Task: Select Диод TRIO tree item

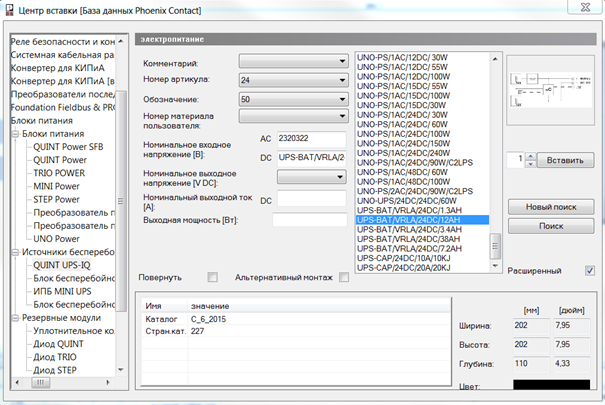Action: click(x=55, y=357)
